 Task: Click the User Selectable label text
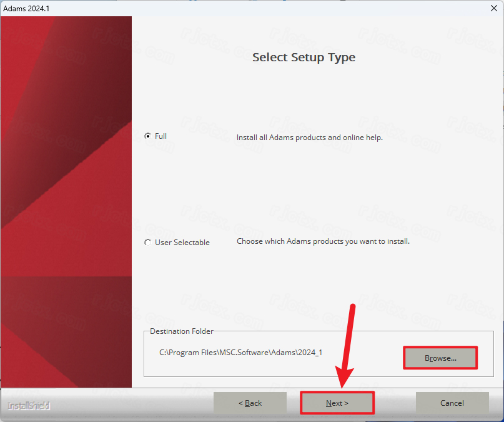coord(182,242)
